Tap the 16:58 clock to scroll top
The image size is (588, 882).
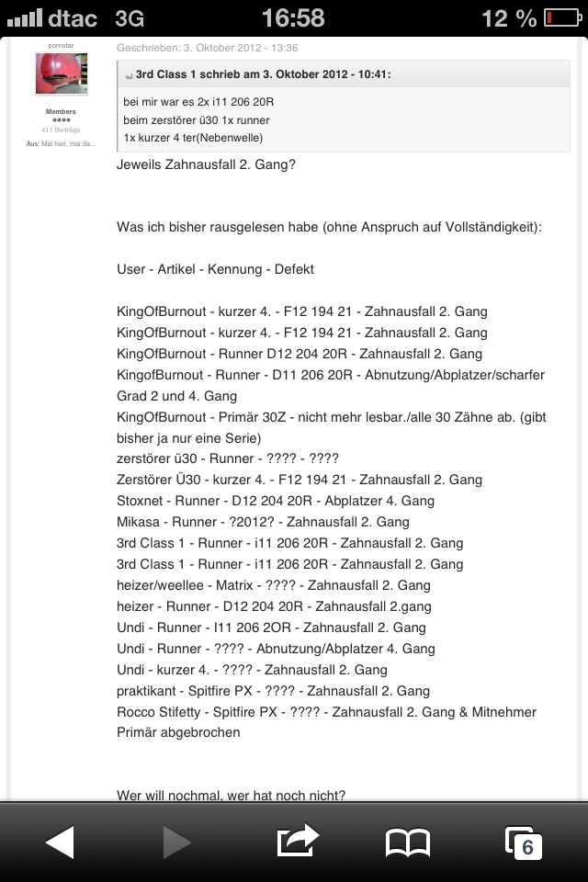point(292,17)
